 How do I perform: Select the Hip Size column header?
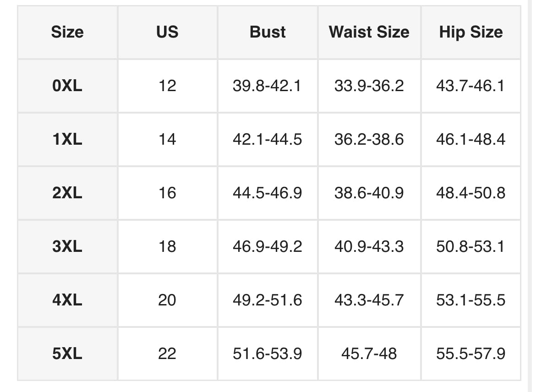(470, 32)
